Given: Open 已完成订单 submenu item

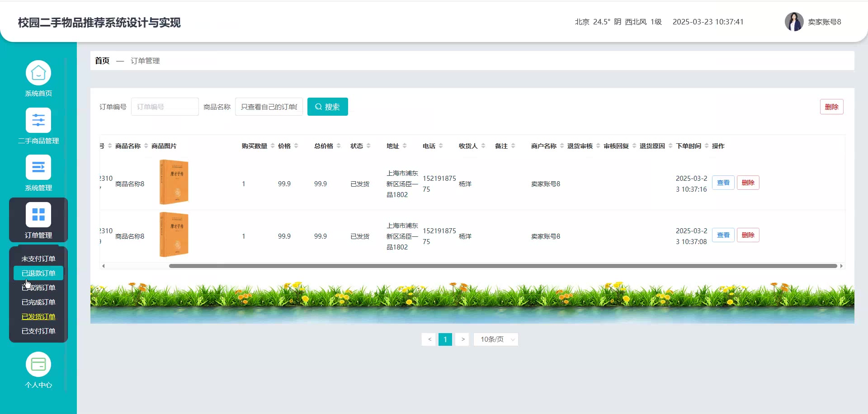Looking at the screenshot, I should coord(38,302).
